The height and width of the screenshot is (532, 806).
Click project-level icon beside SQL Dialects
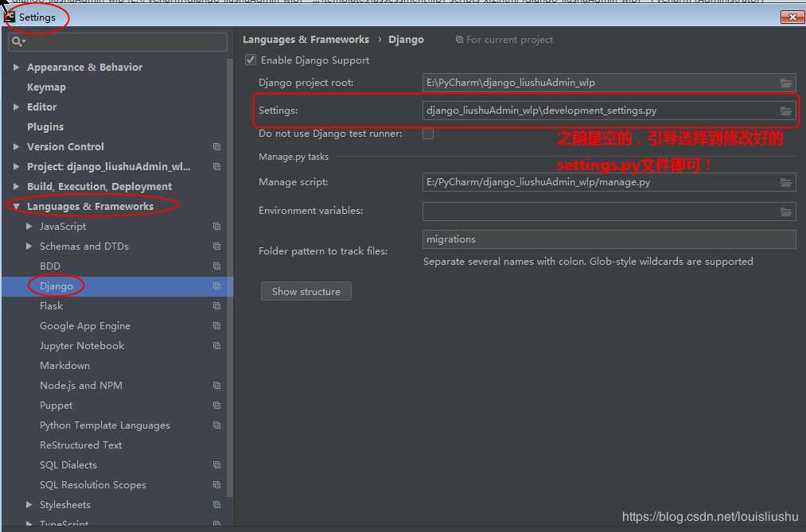(217, 465)
